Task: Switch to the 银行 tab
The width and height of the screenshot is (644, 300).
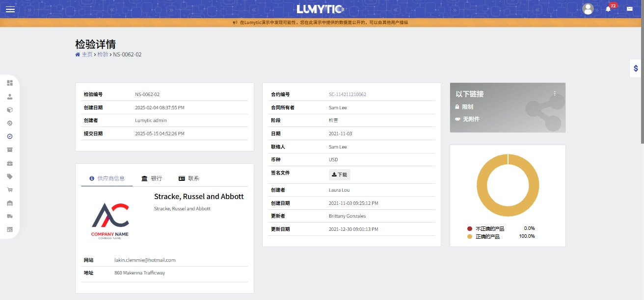Action: [152, 178]
